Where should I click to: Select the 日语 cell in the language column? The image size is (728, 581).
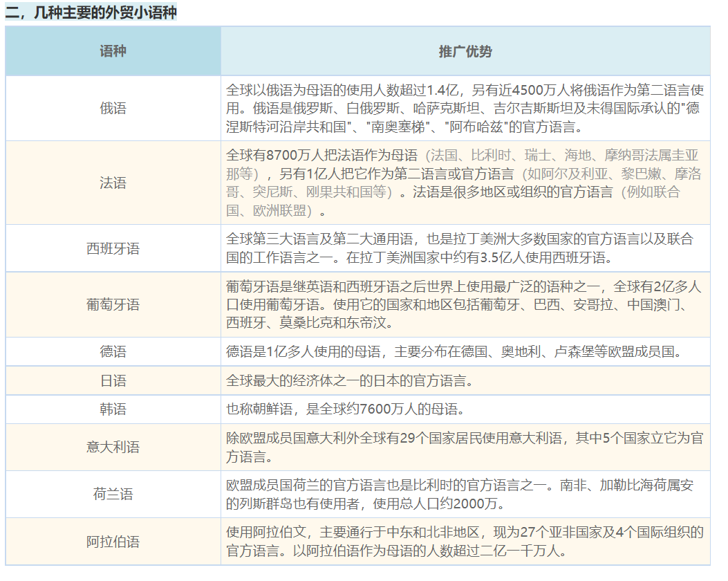click(113, 381)
